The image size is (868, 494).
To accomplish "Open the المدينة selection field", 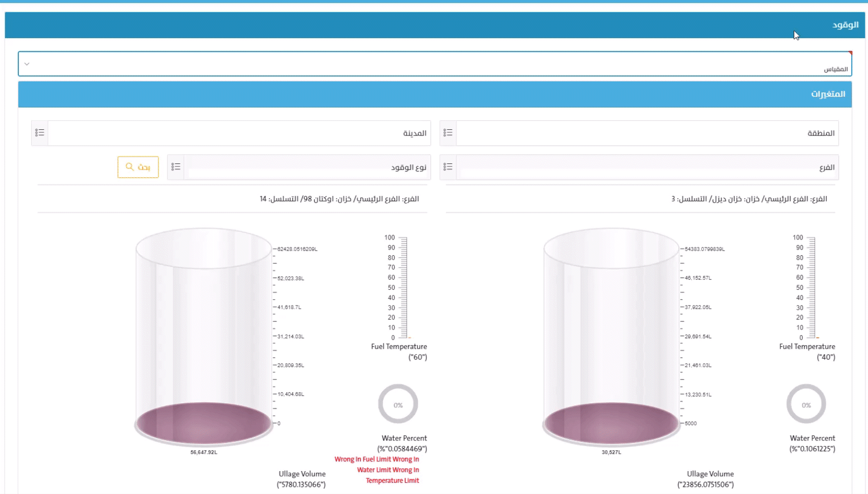I will coord(239,133).
